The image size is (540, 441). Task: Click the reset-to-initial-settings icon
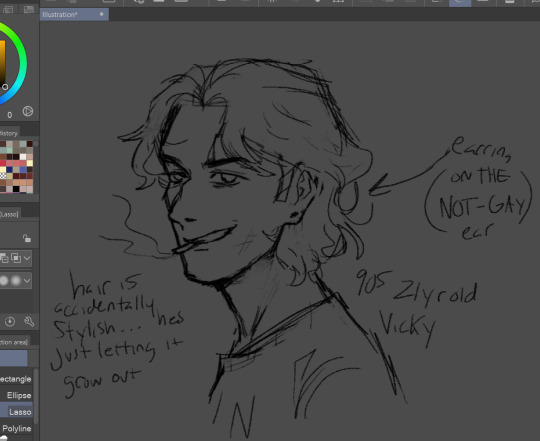pyautogui.click(x=10, y=322)
